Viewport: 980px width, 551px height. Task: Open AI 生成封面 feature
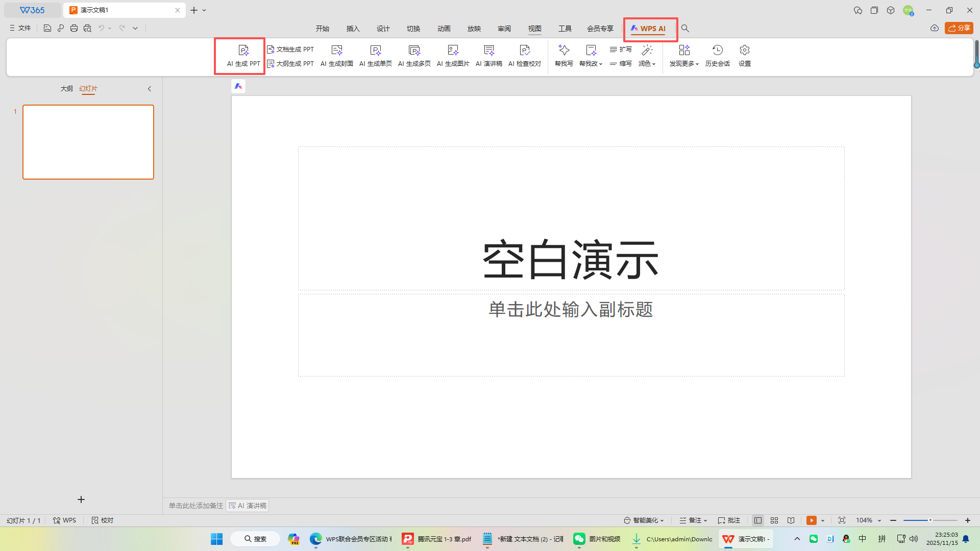tap(336, 56)
